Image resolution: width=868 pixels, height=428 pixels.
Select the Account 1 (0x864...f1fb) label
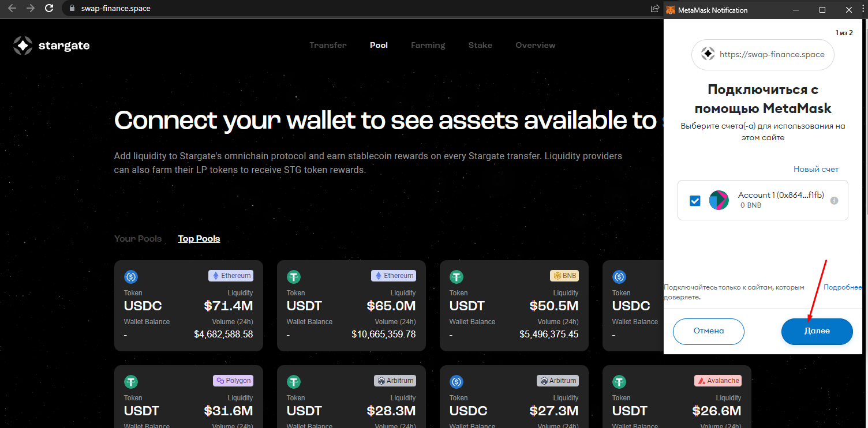click(x=782, y=195)
